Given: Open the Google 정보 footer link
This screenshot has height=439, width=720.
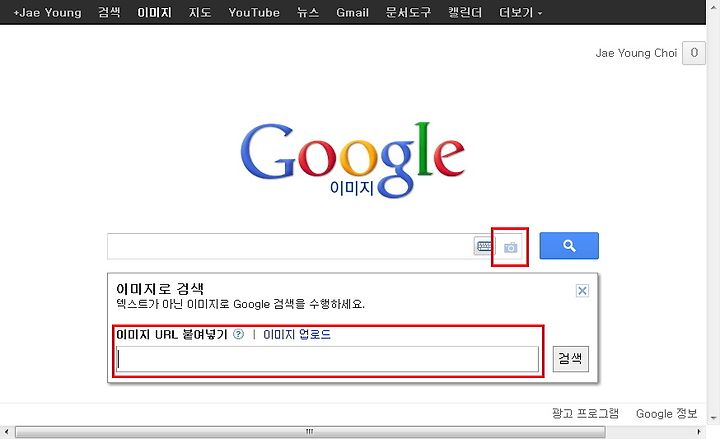Looking at the screenshot, I should pyautogui.click(x=666, y=413).
